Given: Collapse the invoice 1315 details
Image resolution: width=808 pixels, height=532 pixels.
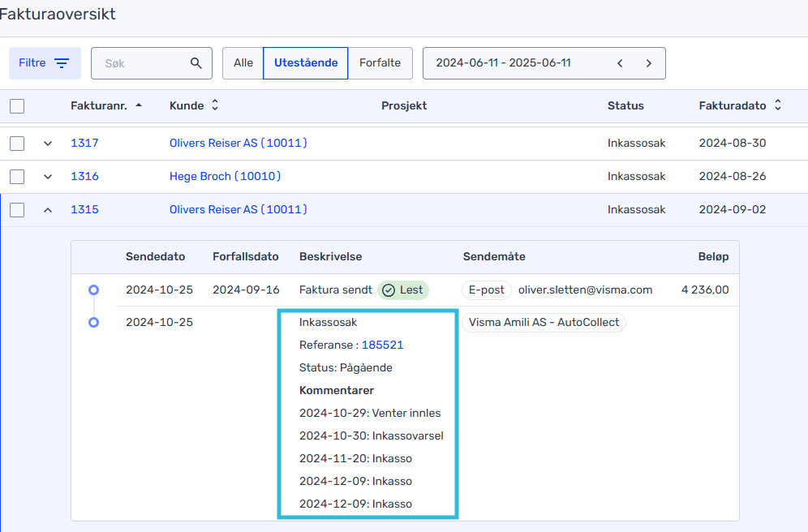Looking at the screenshot, I should click(47, 210).
